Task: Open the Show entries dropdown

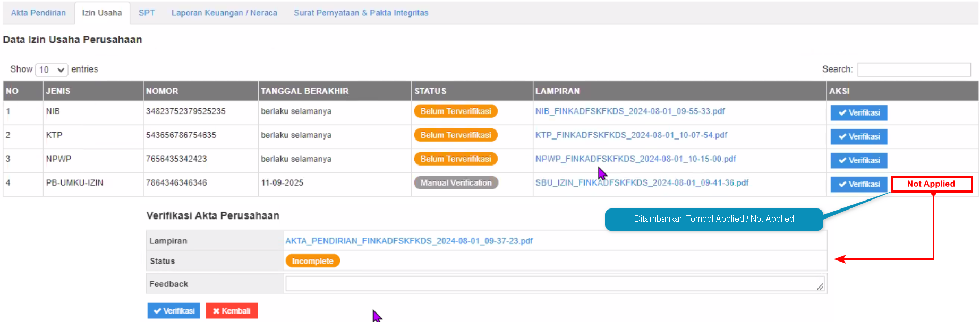Action: click(52, 69)
